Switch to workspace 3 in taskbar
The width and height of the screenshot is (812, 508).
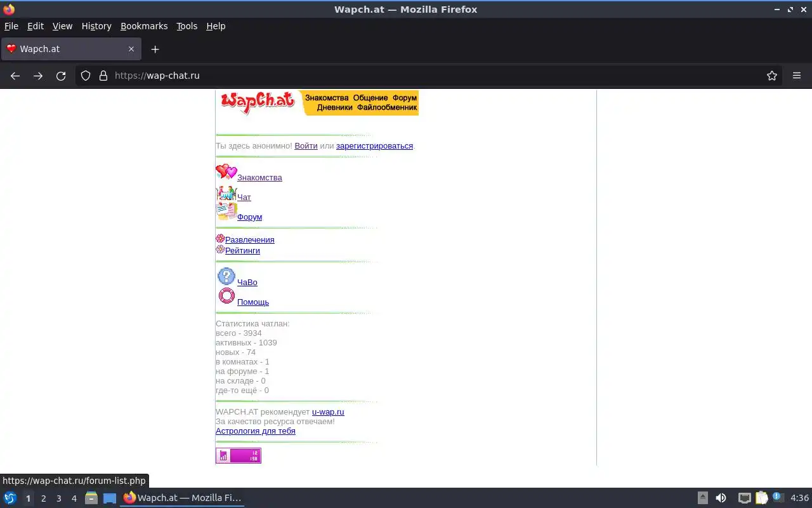[x=59, y=498]
